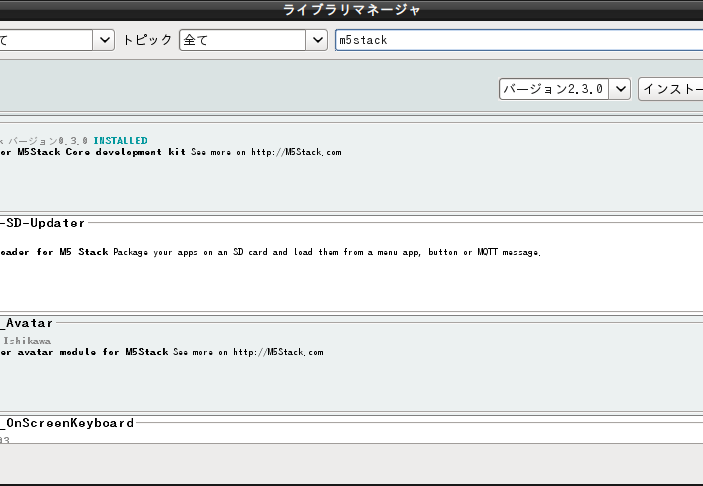Click the m5stack search input field
This screenshot has height=486, width=703.
(519, 40)
